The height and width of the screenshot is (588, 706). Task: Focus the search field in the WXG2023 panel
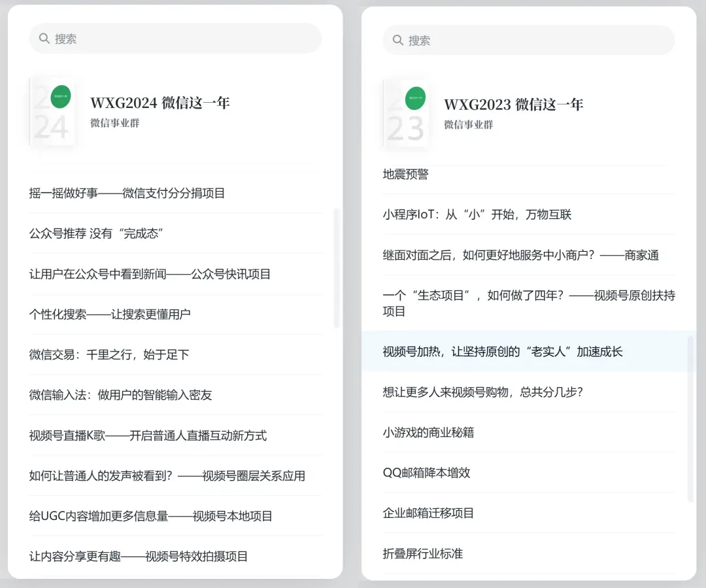[529, 40]
